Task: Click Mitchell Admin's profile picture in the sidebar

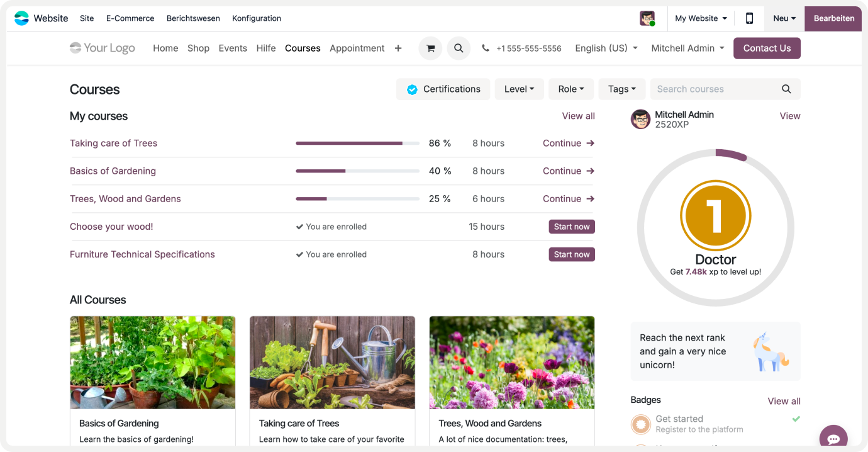Action: point(640,119)
